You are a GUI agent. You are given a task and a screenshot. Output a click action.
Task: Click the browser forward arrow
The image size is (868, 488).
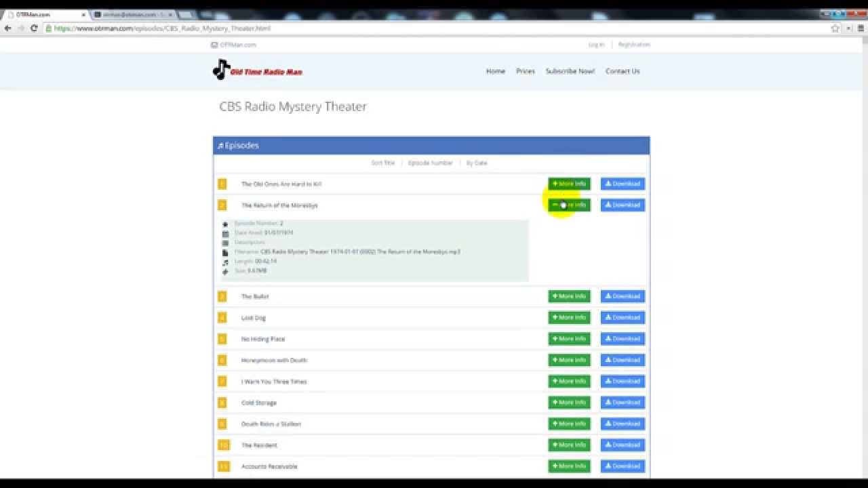click(20, 28)
